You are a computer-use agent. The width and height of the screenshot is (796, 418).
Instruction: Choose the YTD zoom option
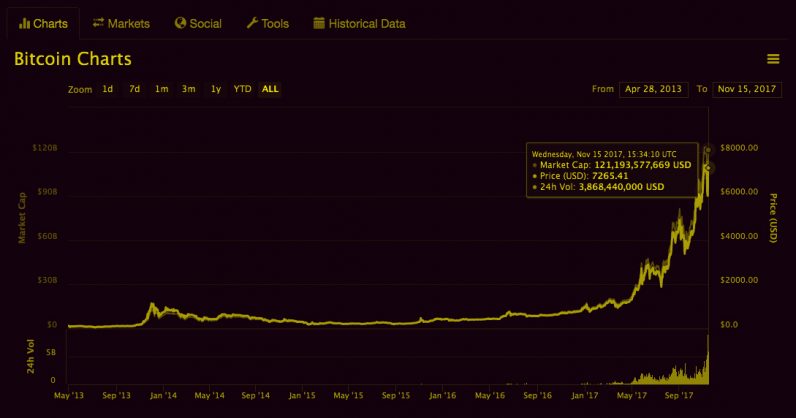coord(242,89)
